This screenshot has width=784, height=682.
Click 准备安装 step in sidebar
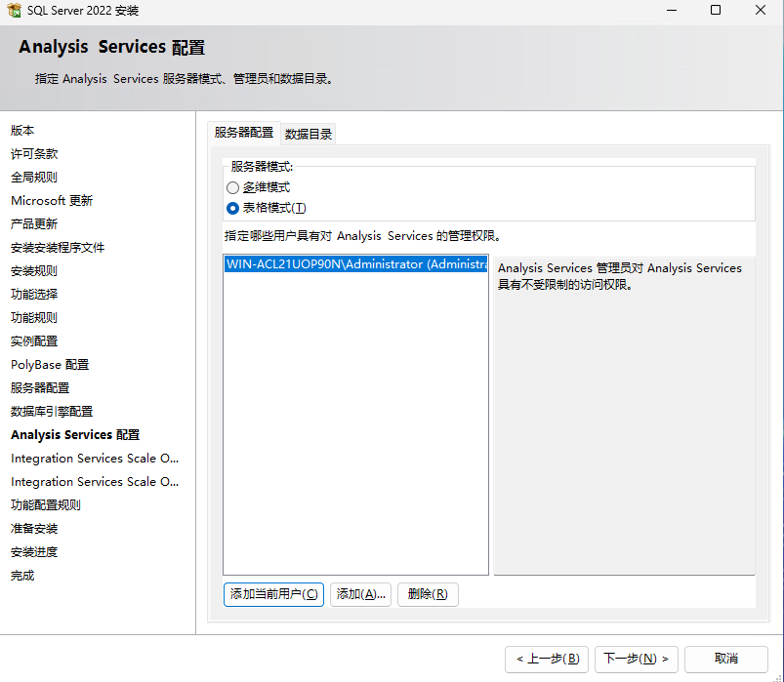click(x=34, y=529)
